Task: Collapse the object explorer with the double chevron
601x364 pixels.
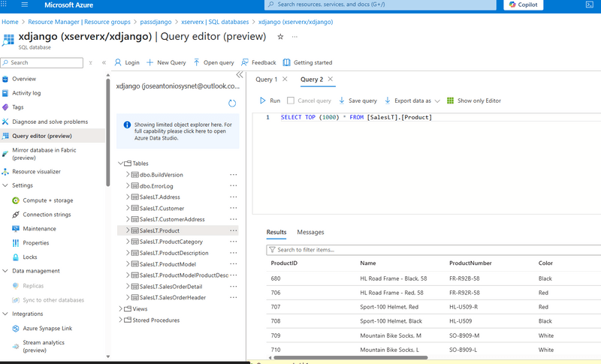Action: coord(240,74)
